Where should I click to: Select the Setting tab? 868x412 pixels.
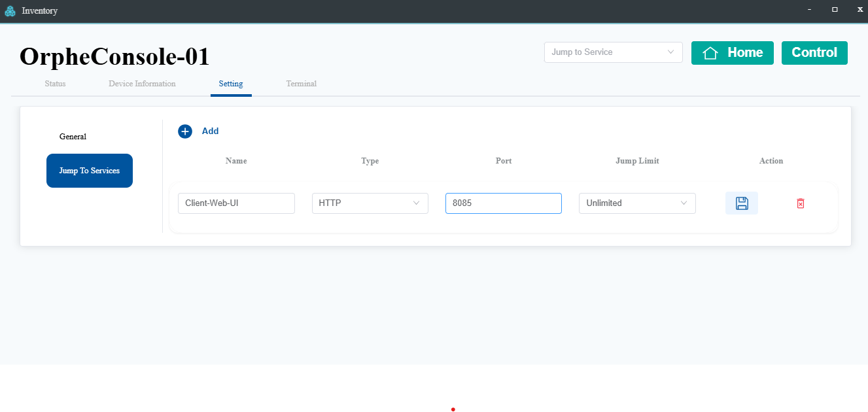[x=231, y=84]
